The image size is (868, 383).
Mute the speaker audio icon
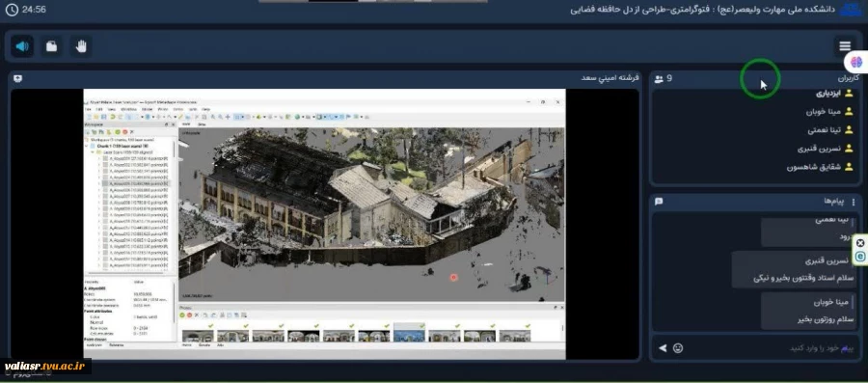coord(22,46)
